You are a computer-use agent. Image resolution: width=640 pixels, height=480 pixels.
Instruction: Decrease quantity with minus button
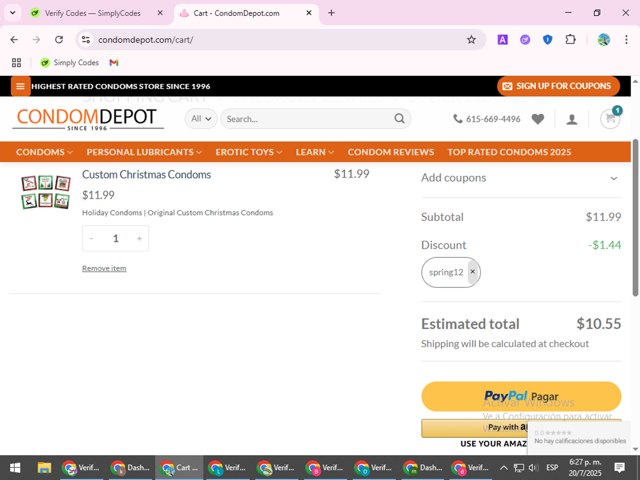(x=91, y=238)
